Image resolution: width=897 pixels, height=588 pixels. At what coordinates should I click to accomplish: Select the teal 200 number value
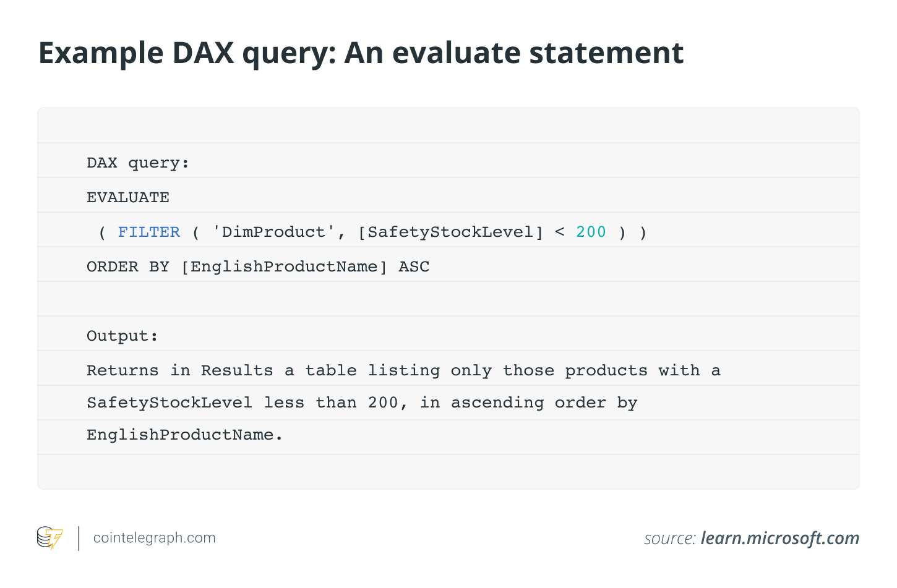(x=591, y=232)
